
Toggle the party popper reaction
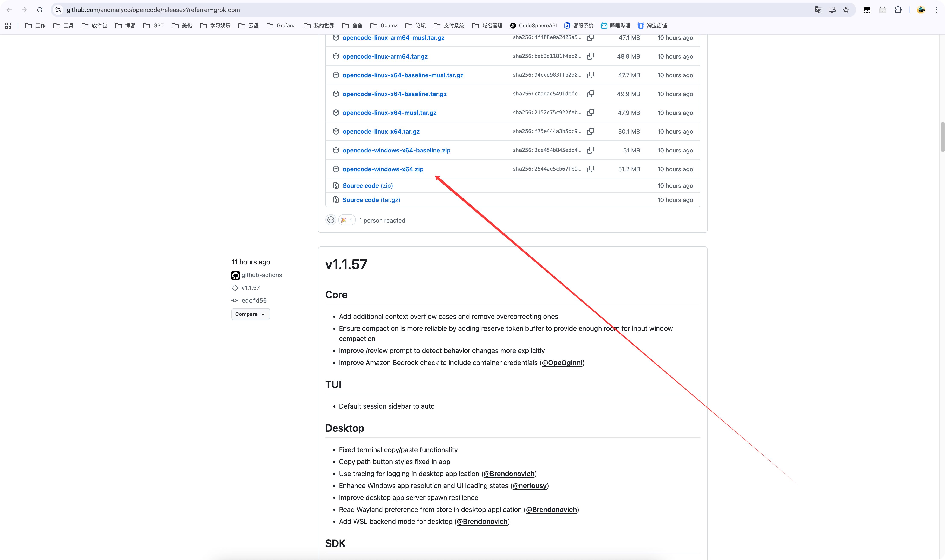pyautogui.click(x=346, y=220)
